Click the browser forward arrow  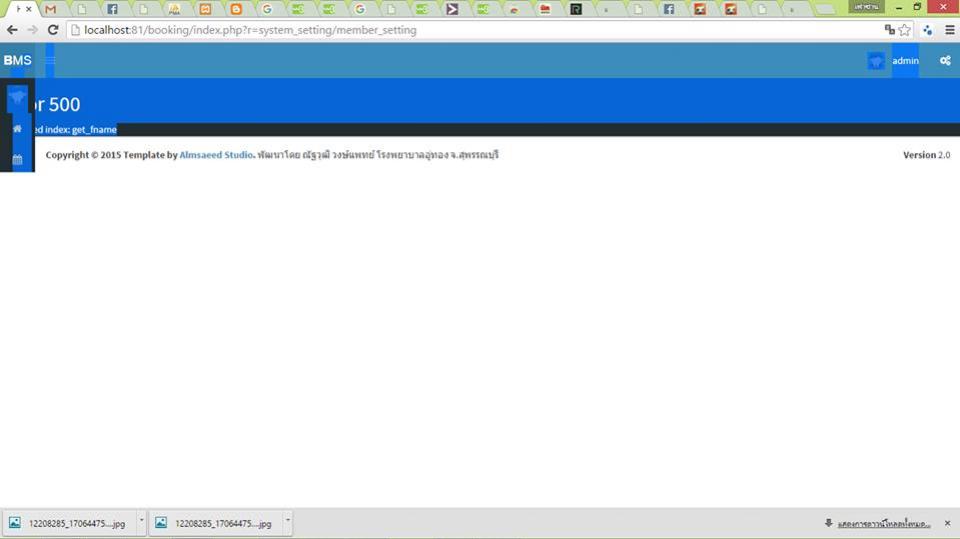pos(32,29)
